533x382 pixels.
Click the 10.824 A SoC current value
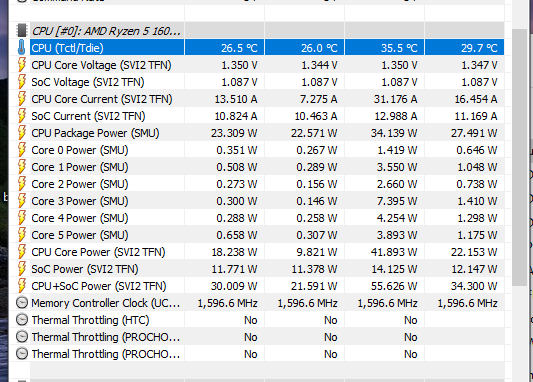tap(236, 116)
